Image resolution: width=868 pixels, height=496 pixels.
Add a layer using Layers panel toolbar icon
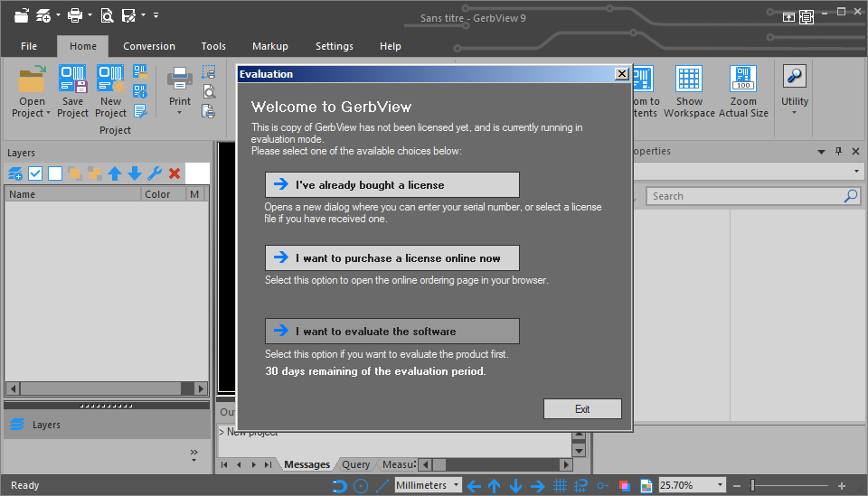tap(15, 173)
